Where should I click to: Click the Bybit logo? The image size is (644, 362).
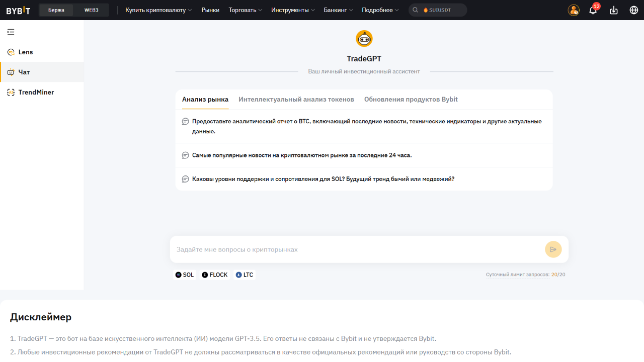(18, 10)
